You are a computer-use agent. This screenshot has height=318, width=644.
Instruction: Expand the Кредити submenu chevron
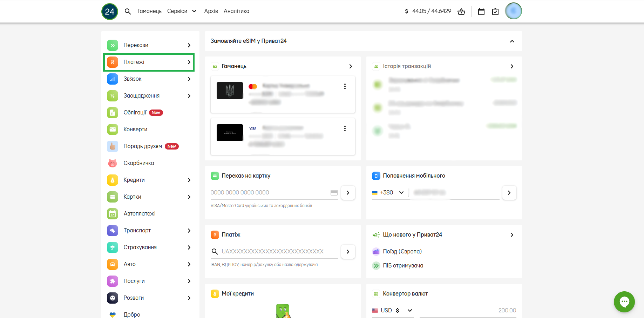click(189, 180)
